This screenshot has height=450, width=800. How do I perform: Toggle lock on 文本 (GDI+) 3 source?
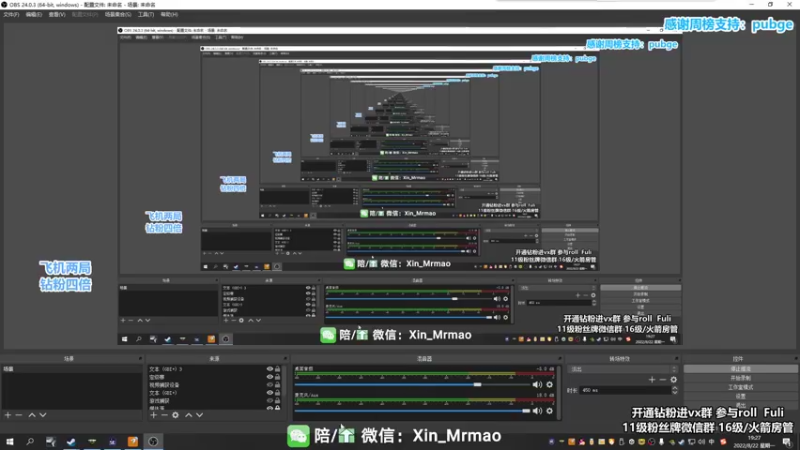(x=278, y=369)
